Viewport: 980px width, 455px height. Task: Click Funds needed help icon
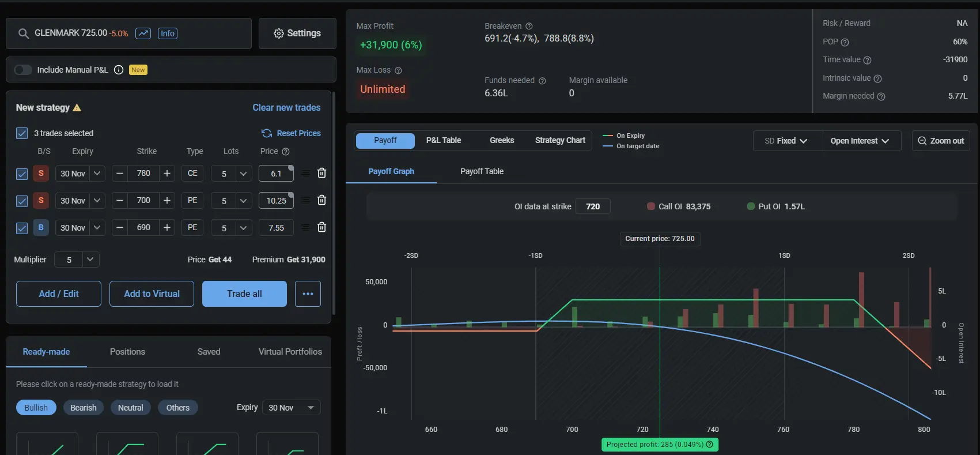click(x=542, y=81)
